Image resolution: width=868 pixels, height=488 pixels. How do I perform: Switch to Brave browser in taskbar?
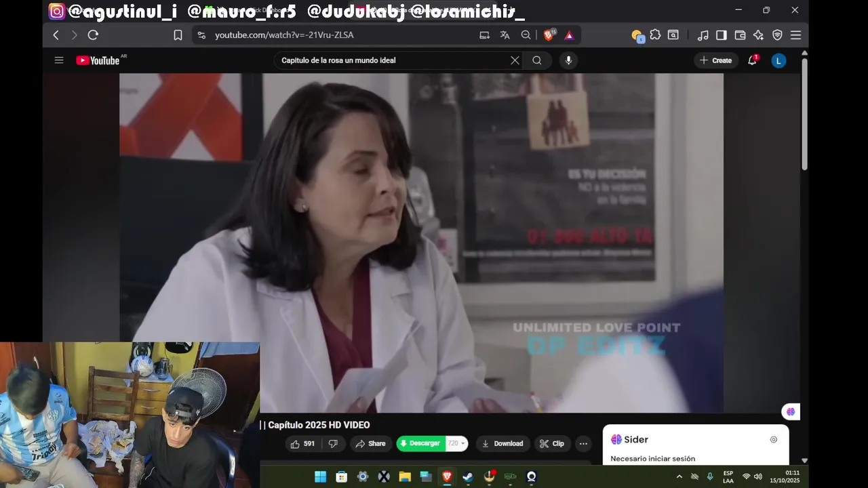click(x=447, y=477)
